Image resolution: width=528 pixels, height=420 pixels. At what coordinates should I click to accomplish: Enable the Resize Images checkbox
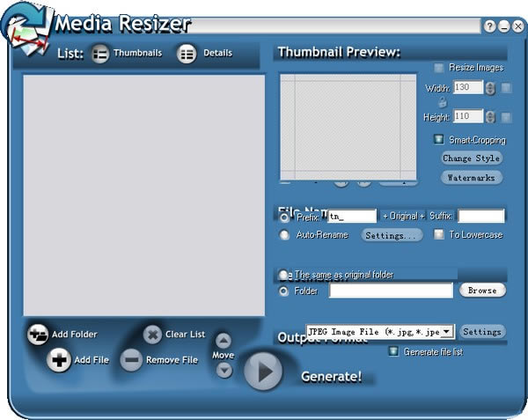[x=438, y=68]
